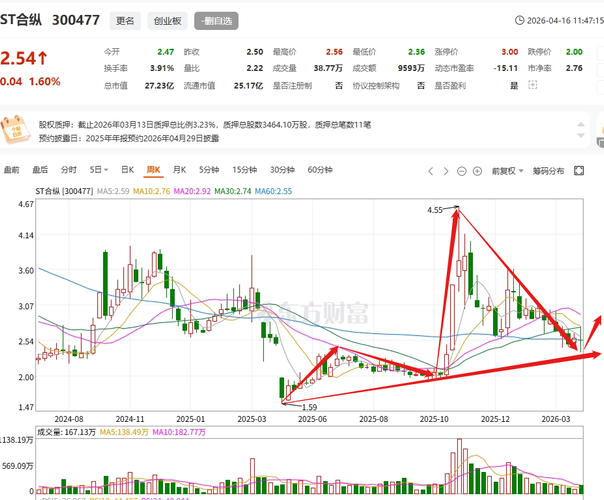
Task: Click the clock icon beside timestamp
Action: click(519, 20)
